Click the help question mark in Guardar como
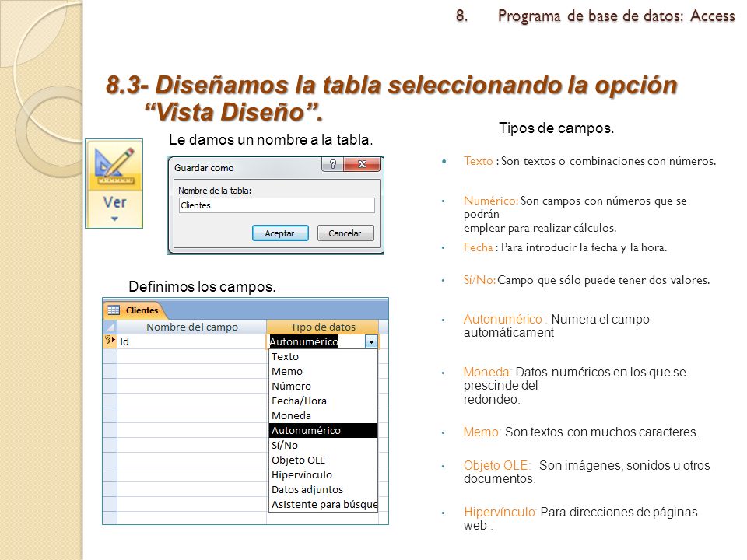Viewport: 747px width, 560px height. point(332,164)
